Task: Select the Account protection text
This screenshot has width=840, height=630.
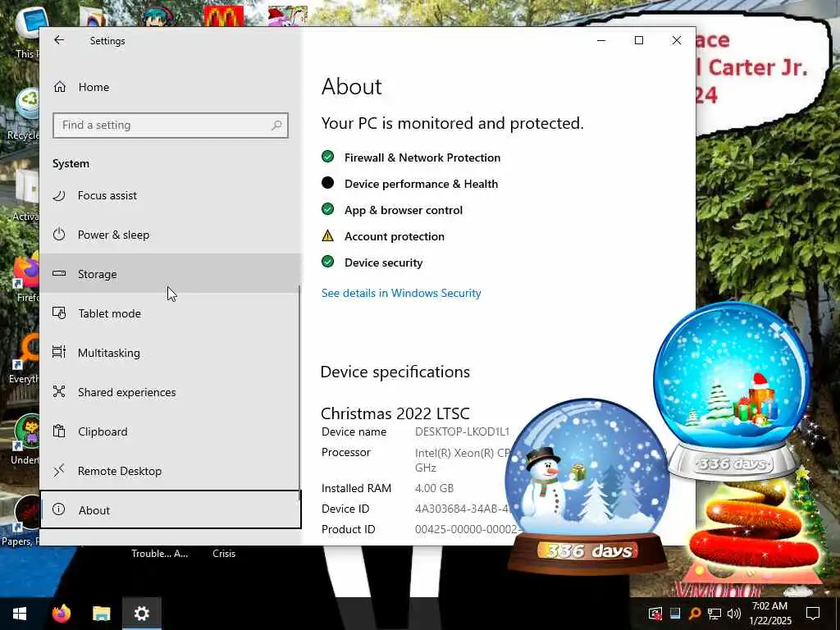Action: point(395,236)
